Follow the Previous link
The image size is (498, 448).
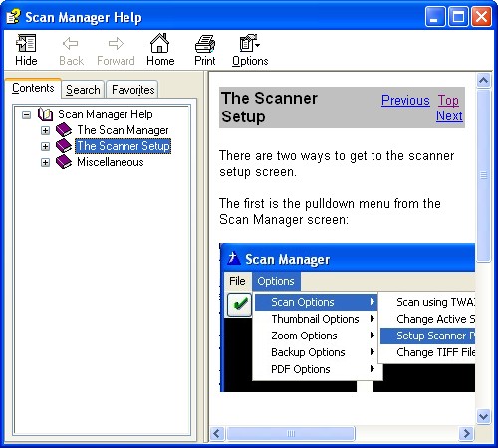[x=405, y=100]
